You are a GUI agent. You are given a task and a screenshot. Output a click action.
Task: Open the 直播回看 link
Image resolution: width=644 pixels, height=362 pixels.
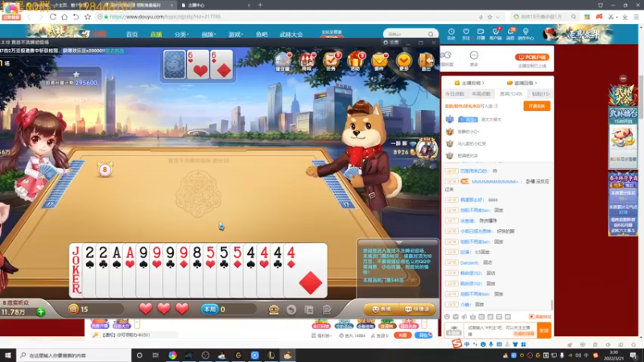pyautogui.click(x=522, y=83)
